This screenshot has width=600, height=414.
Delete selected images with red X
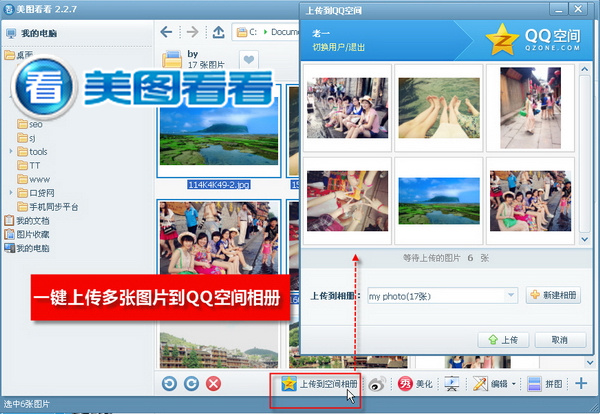click(214, 383)
